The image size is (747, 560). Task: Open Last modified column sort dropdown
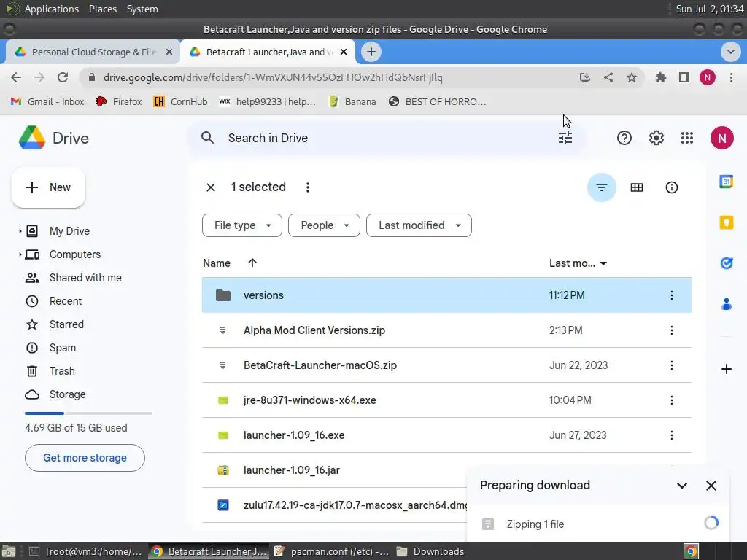578,263
